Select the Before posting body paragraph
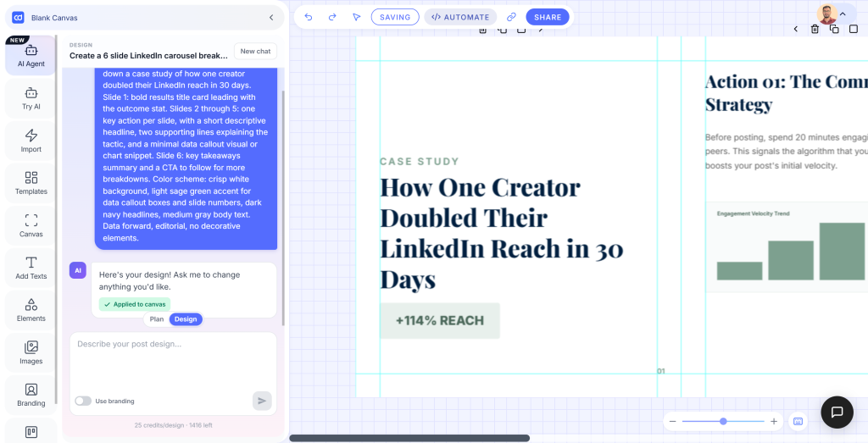868x443 pixels. tap(787, 151)
